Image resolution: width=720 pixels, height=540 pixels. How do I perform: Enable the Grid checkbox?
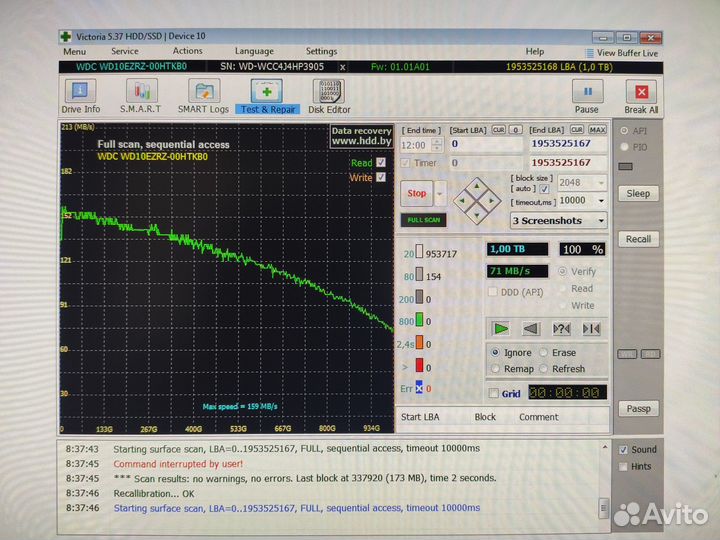(494, 394)
